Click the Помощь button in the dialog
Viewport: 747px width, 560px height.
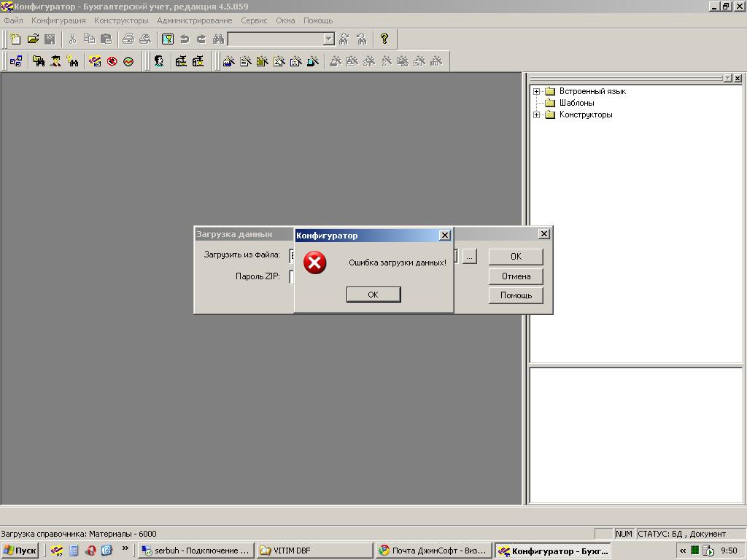[516, 295]
